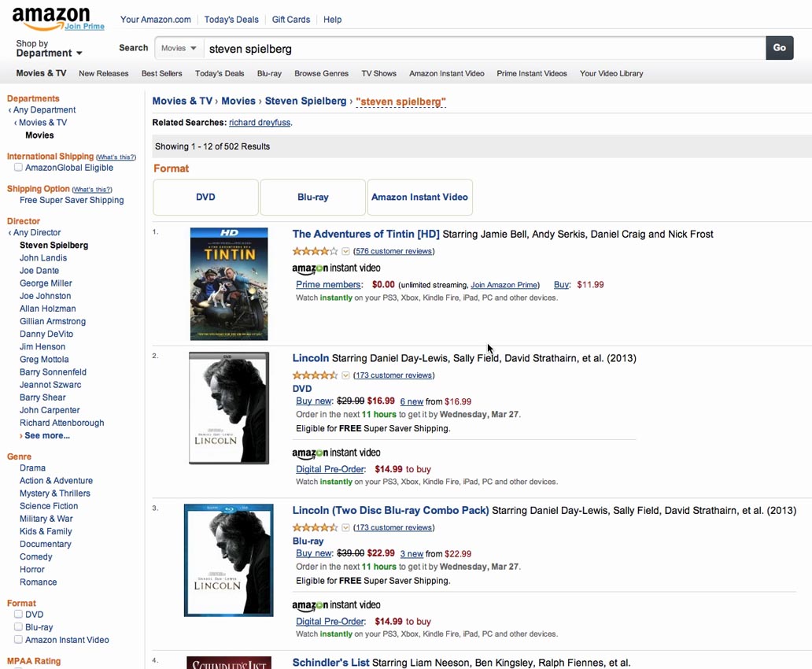Filter by genre Documentary

45,544
